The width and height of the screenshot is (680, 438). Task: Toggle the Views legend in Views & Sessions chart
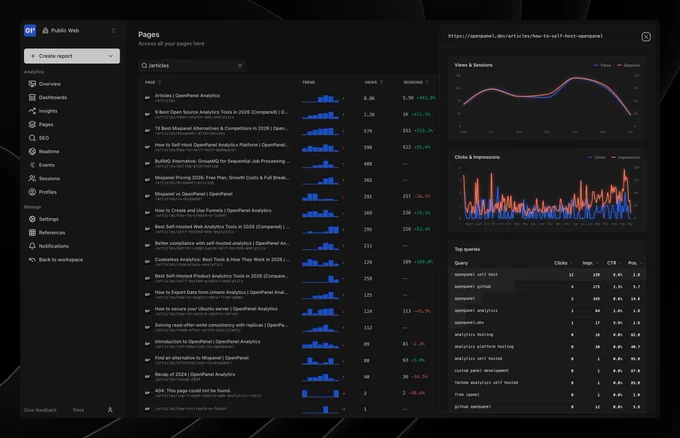(602, 65)
